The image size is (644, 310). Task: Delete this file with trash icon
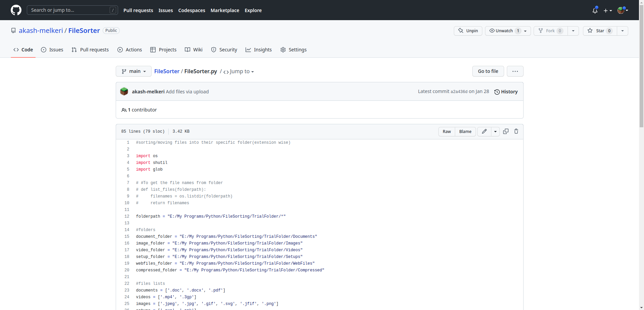click(516, 131)
